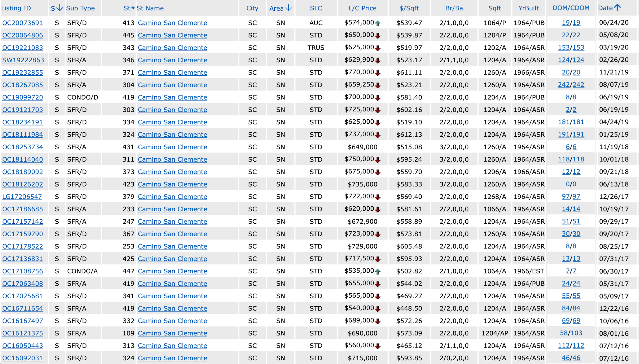The width and height of the screenshot is (639, 364).
Task: Open listing OC19099720
Action: tap(23, 97)
